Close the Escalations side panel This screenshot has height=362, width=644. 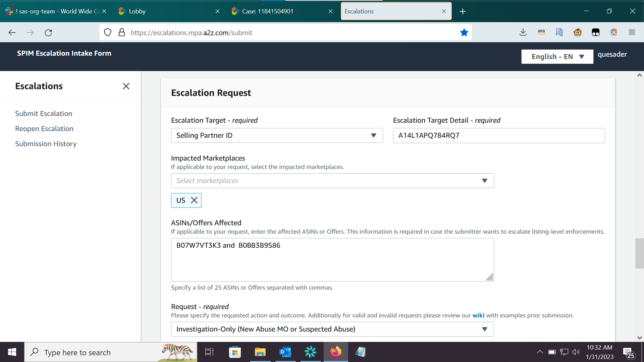(x=126, y=86)
